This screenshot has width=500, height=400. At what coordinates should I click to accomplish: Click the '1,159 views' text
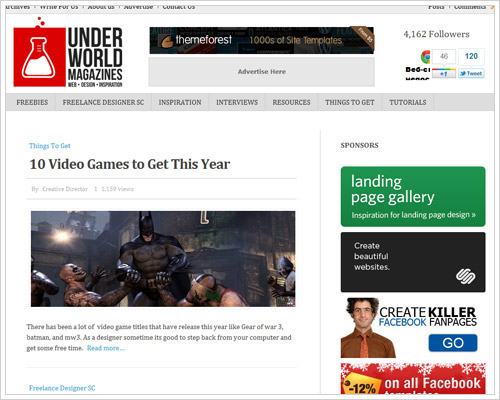coord(117,189)
